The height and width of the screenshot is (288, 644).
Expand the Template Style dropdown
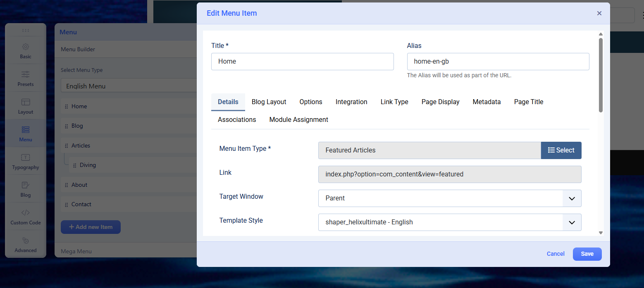pos(572,222)
